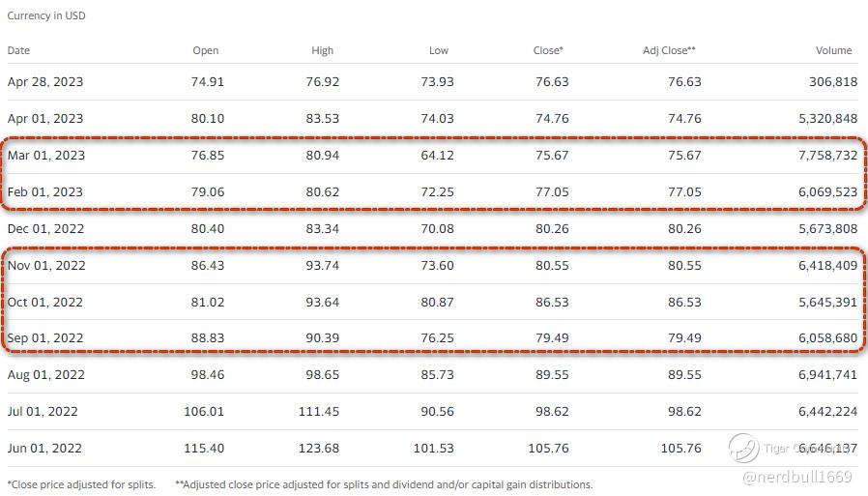Click the Volume column header
The image size is (868, 496).
833,50
